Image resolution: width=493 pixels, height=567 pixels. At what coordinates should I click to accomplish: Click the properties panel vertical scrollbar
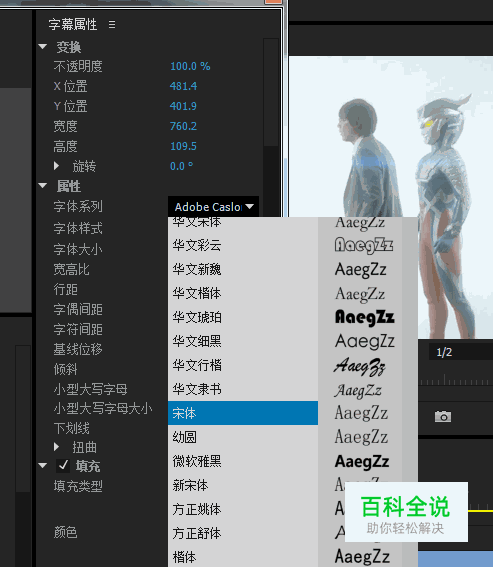[271, 92]
